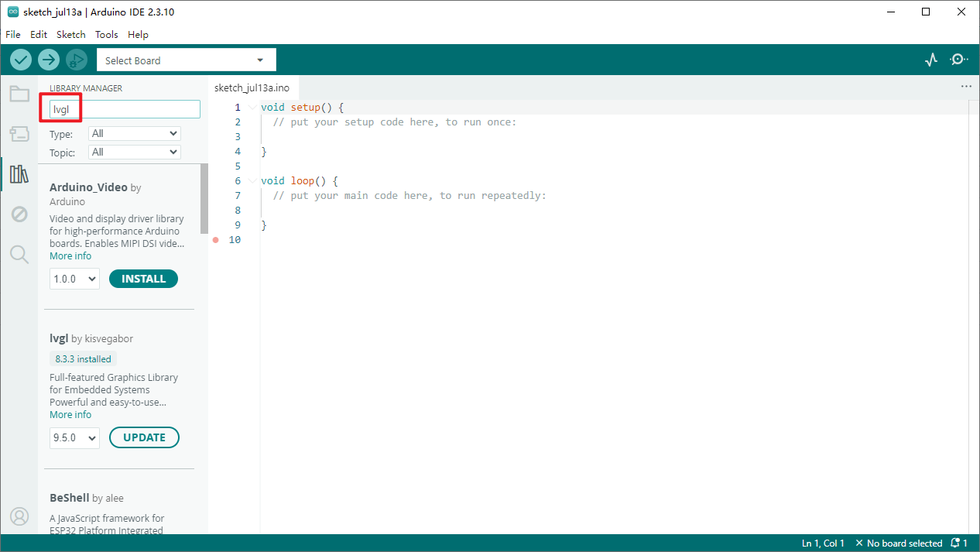Open the Help menu

point(138,35)
